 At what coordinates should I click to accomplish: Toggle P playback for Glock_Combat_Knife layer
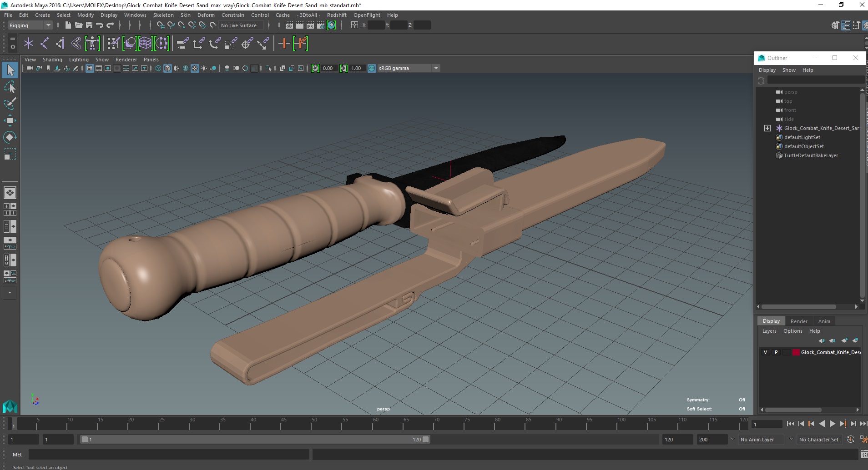click(776, 352)
